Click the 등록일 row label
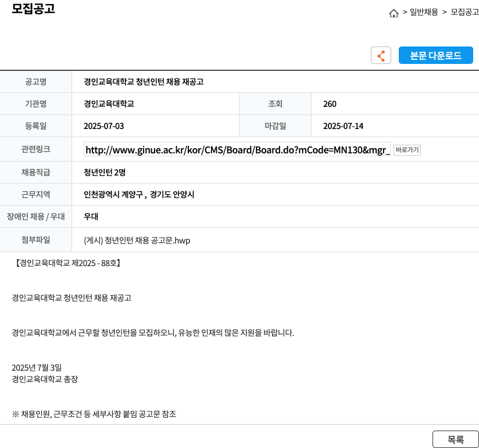This screenshot has height=448, width=479. point(35,126)
